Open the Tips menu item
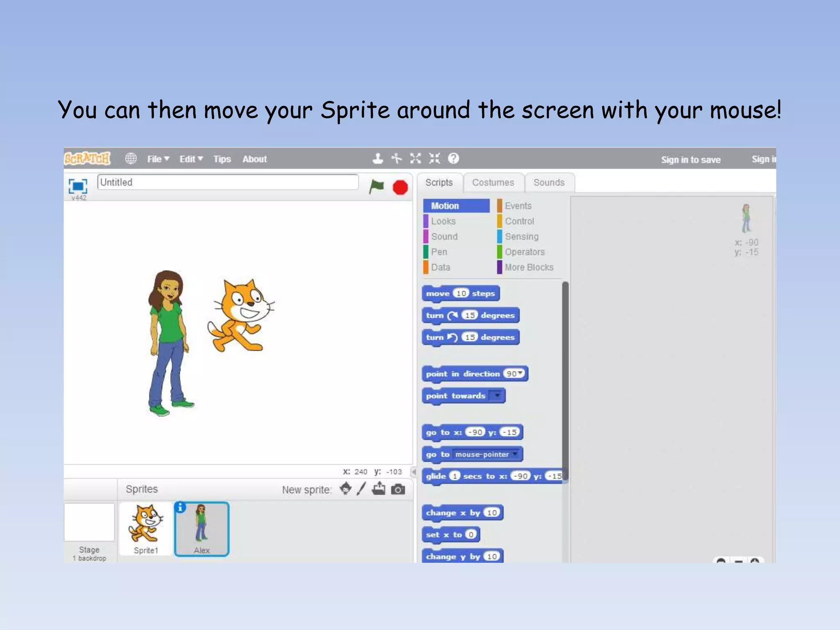 222,159
